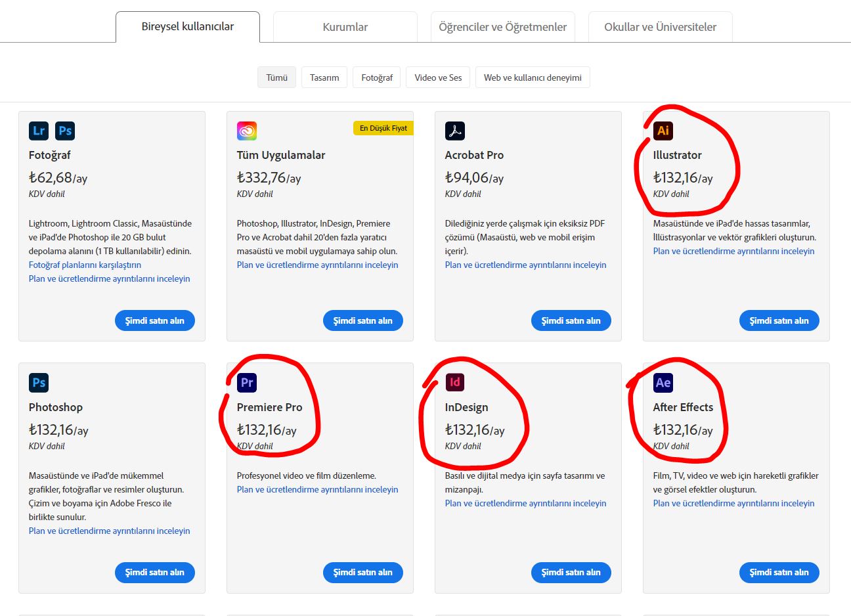Click the Premiere Pro title
The image size is (851, 616).
pyautogui.click(x=270, y=407)
